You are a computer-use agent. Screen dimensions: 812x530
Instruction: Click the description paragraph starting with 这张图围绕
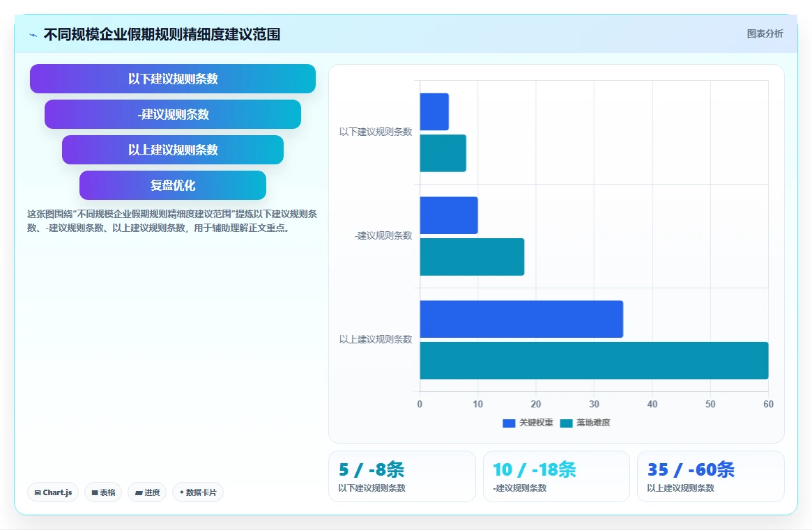172,221
